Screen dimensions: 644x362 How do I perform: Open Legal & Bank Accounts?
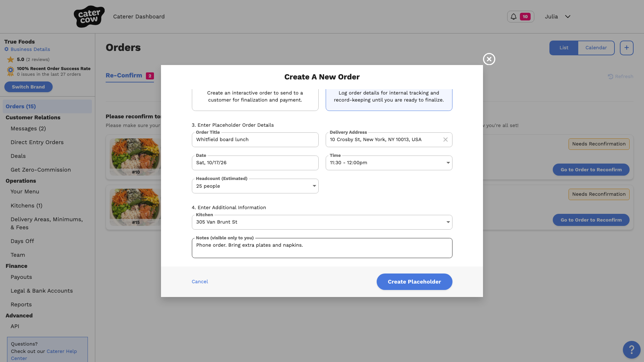(x=42, y=291)
